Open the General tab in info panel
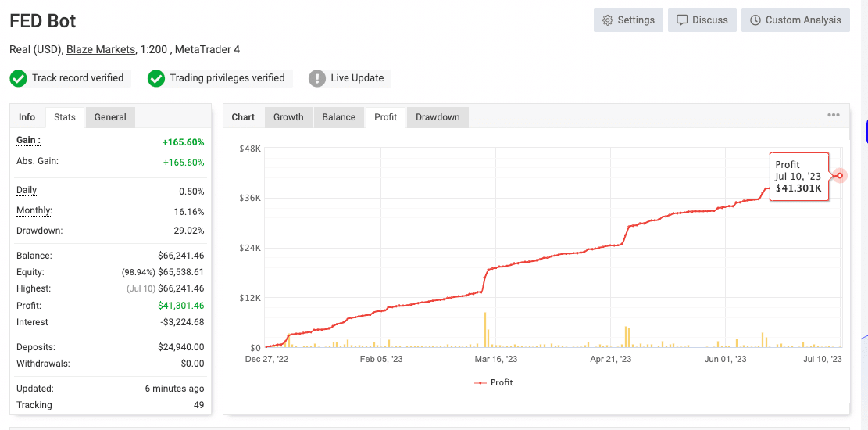The width and height of the screenshot is (868, 430). [110, 117]
